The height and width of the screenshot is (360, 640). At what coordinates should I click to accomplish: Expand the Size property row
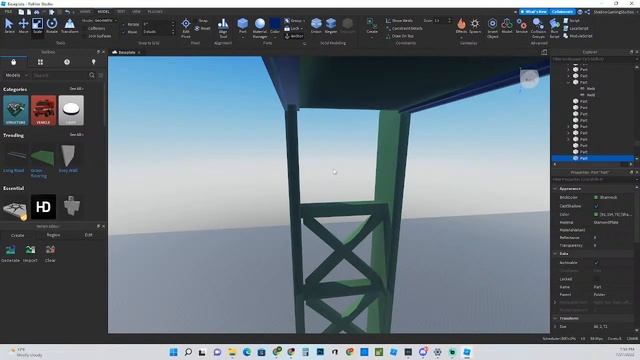[555, 327]
